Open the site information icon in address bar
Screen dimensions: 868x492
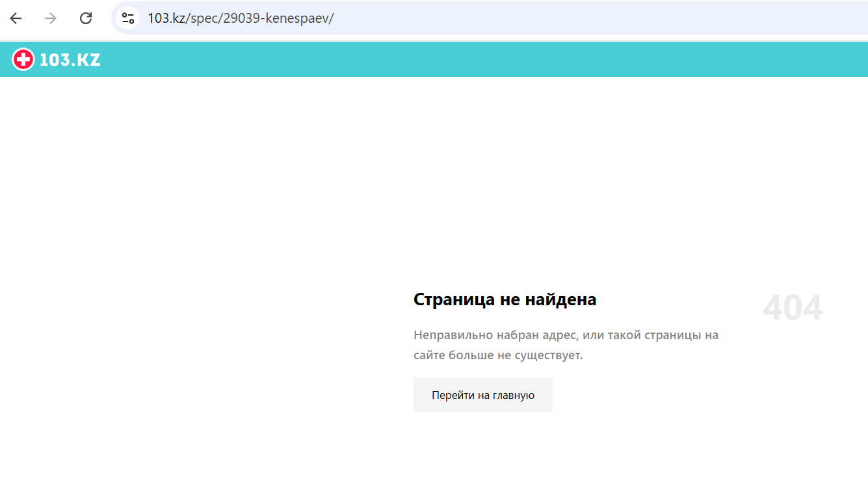pos(128,18)
